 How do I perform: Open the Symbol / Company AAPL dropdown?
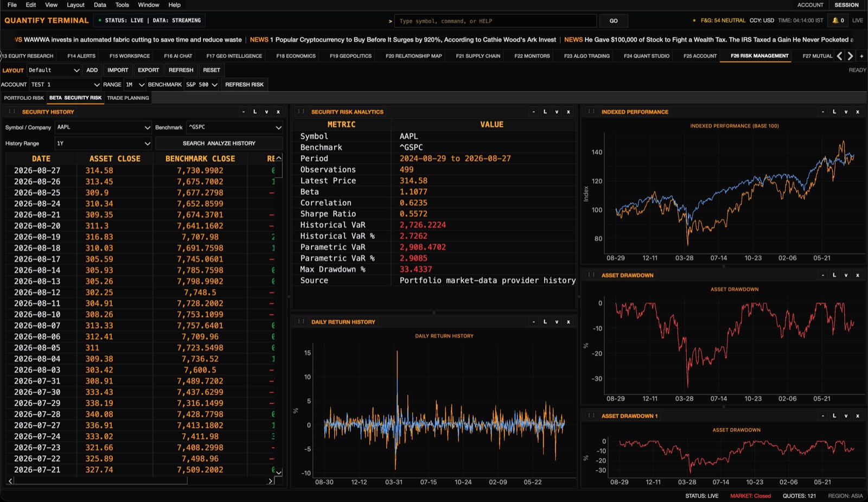[x=103, y=127]
